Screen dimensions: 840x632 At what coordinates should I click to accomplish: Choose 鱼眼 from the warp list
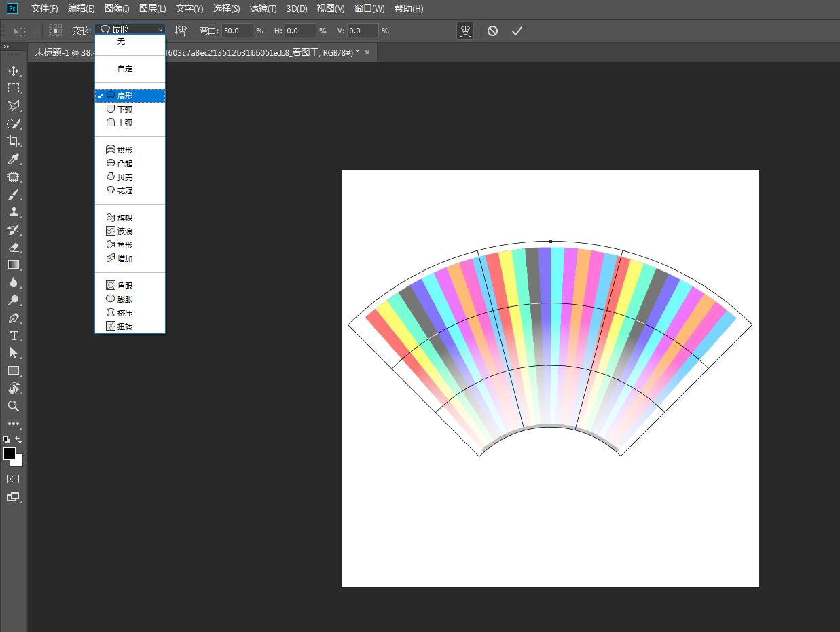124,286
